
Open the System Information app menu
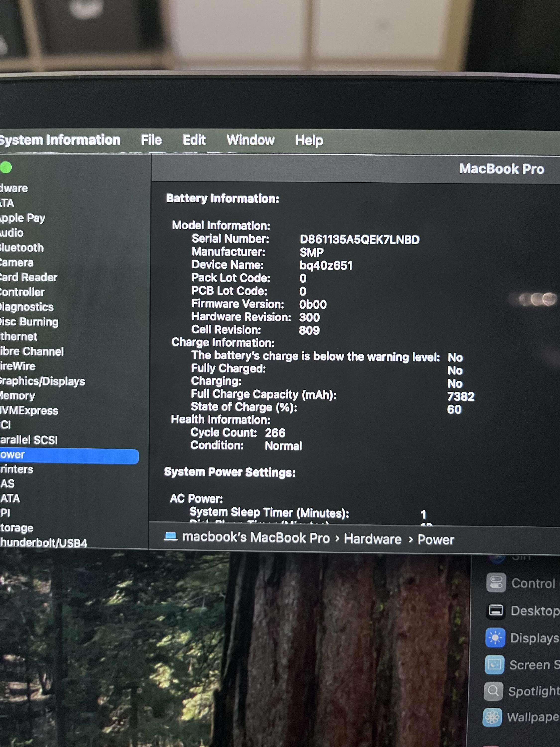[60, 140]
